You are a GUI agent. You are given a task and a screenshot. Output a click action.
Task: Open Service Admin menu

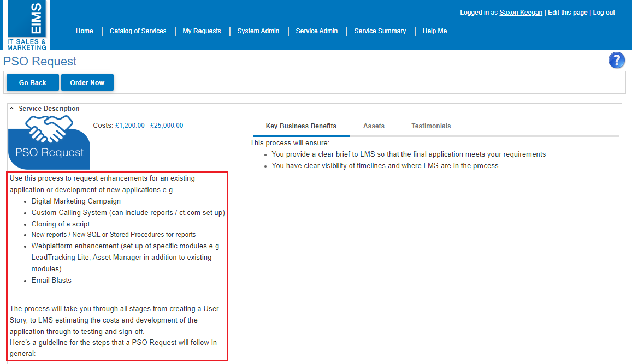[x=316, y=31]
